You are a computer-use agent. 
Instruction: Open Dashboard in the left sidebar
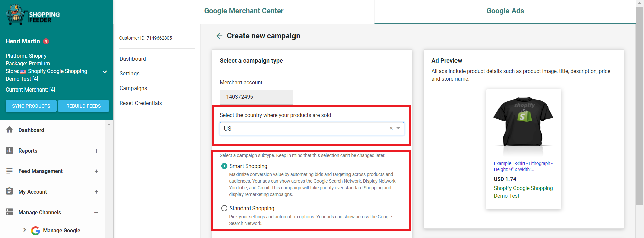point(31,130)
